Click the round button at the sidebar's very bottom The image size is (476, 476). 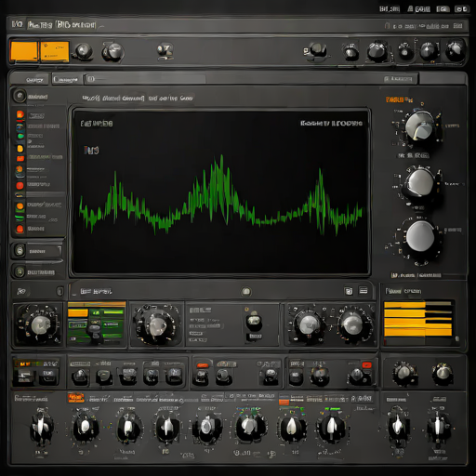tap(20, 271)
